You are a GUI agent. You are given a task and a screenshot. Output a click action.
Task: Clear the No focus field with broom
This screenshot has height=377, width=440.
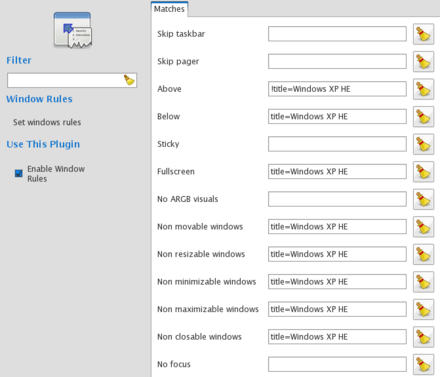tap(423, 364)
